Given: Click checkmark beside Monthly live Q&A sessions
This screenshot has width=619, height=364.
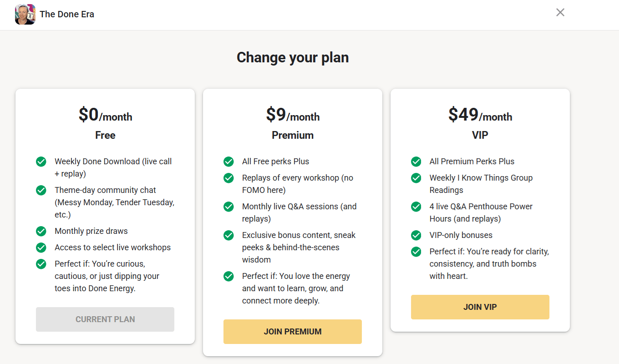Looking at the screenshot, I should coord(228,207).
